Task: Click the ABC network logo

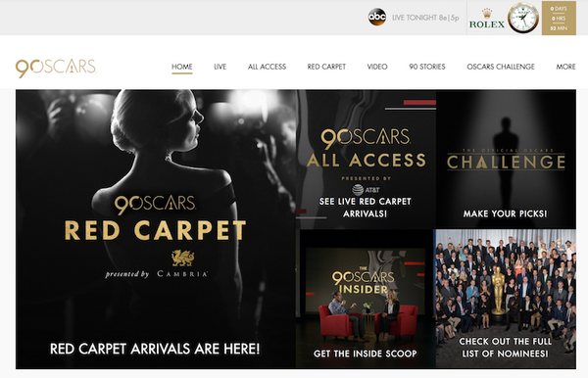Action: 377,18
